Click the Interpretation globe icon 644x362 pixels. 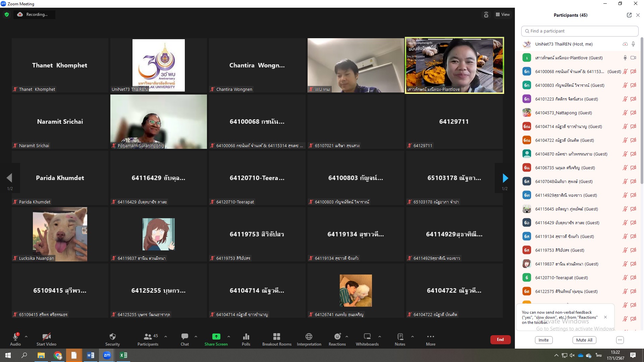click(x=309, y=337)
